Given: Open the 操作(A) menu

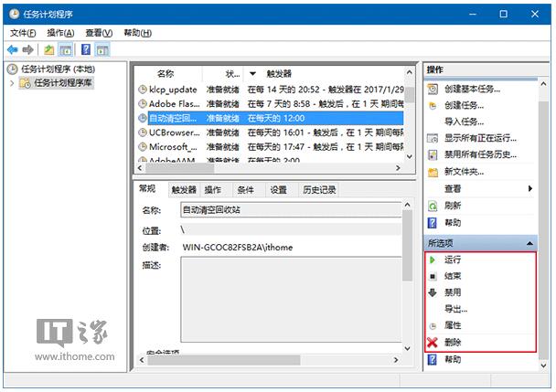Looking at the screenshot, I should (x=60, y=33).
